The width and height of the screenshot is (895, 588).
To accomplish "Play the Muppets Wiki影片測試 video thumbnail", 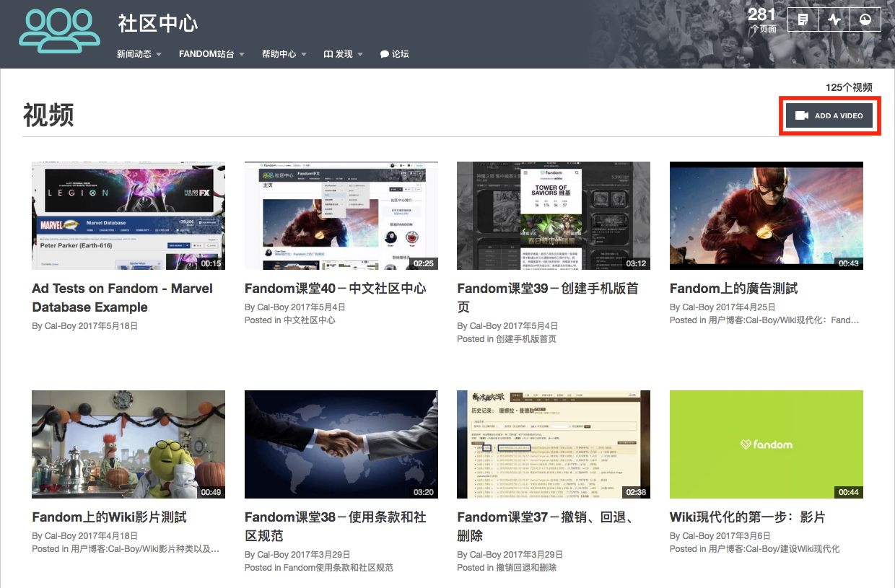I will pyautogui.click(x=128, y=444).
